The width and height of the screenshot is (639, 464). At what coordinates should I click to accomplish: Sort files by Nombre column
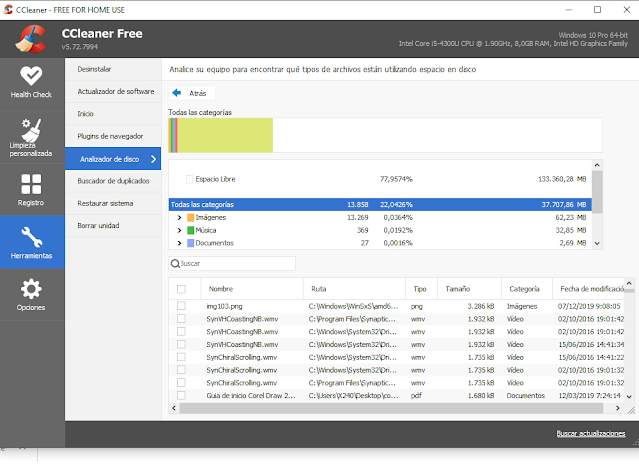(252, 289)
